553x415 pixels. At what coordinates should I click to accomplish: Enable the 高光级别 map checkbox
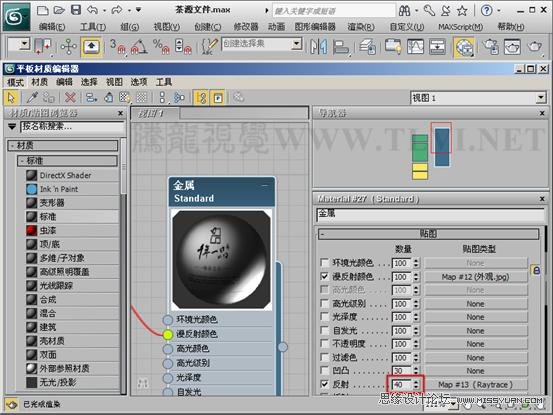[x=324, y=303]
